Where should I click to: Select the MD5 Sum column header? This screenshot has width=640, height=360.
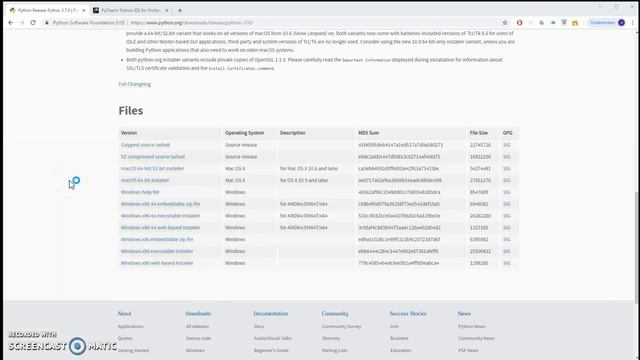pyautogui.click(x=369, y=133)
